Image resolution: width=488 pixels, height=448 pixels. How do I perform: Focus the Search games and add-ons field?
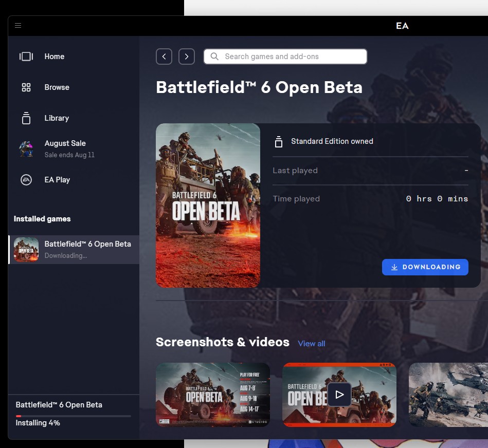tap(285, 57)
